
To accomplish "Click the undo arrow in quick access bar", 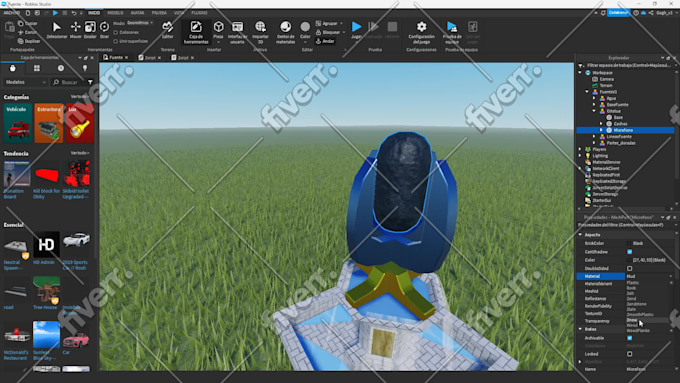I will click(x=74, y=13).
